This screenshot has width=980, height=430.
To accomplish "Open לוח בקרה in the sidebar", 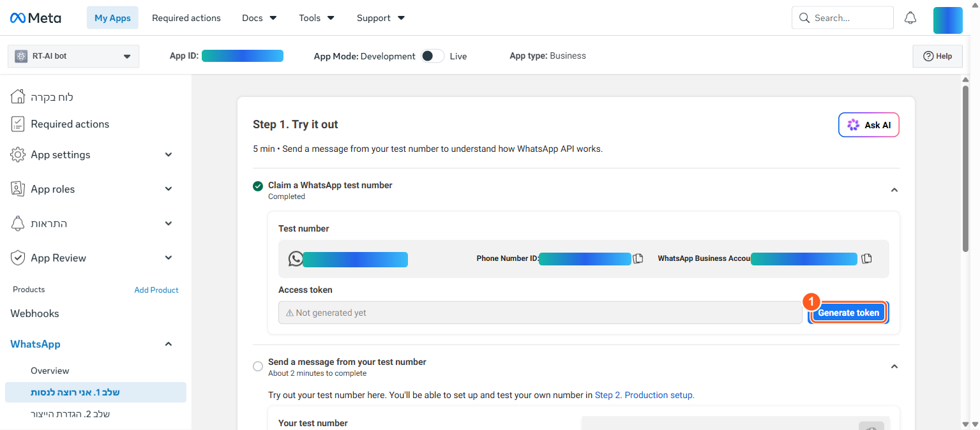I will point(52,97).
